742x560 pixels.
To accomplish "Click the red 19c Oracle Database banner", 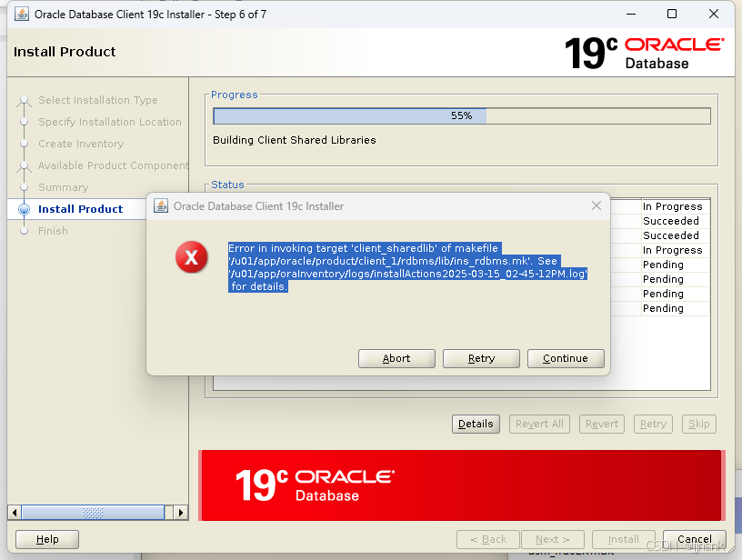I will 461,485.
